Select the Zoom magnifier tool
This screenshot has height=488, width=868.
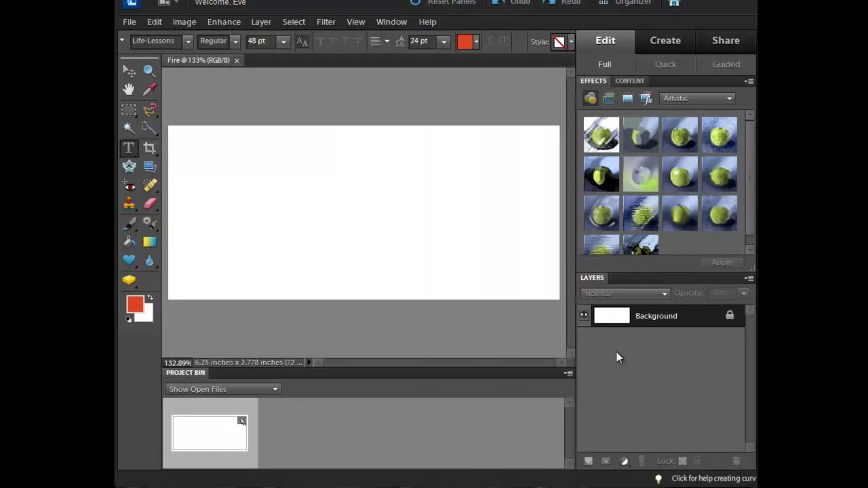(x=149, y=70)
